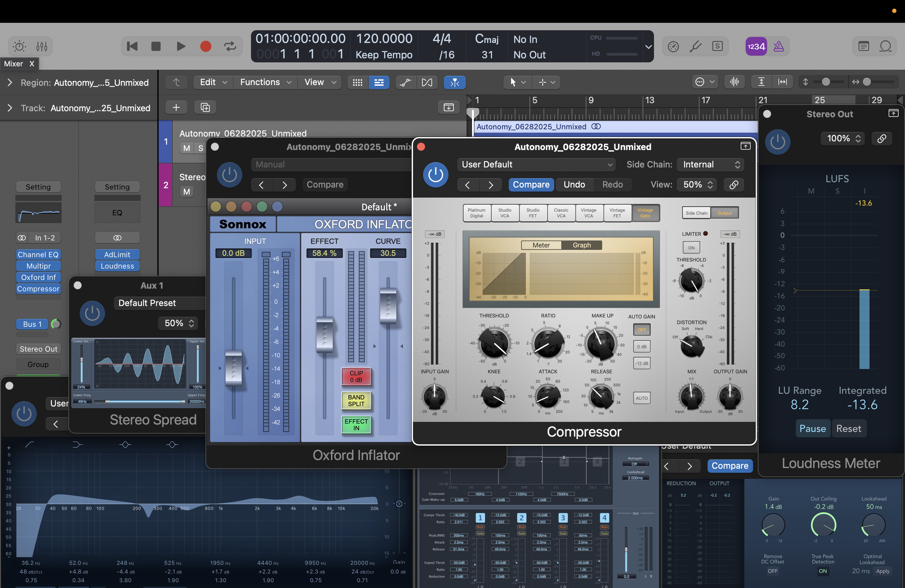Open the Loudness Meter 100% view size dropdown
This screenshot has width=905, height=588.
(843, 138)
